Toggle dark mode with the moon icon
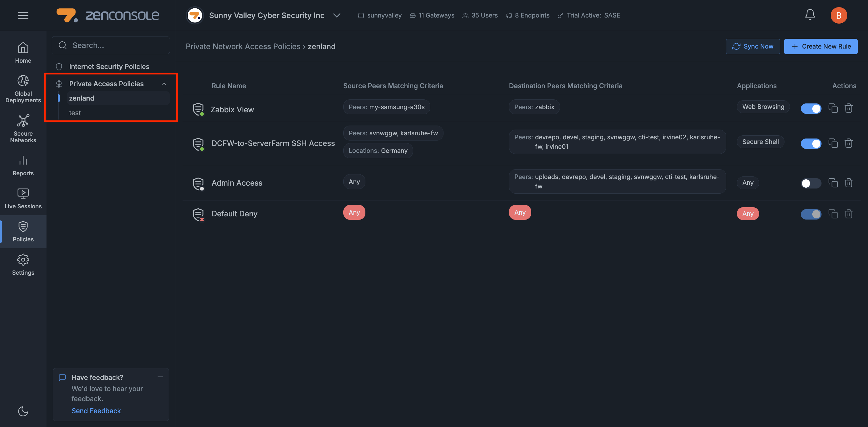This screenshot has height=427, width=868. coord(23,411)
